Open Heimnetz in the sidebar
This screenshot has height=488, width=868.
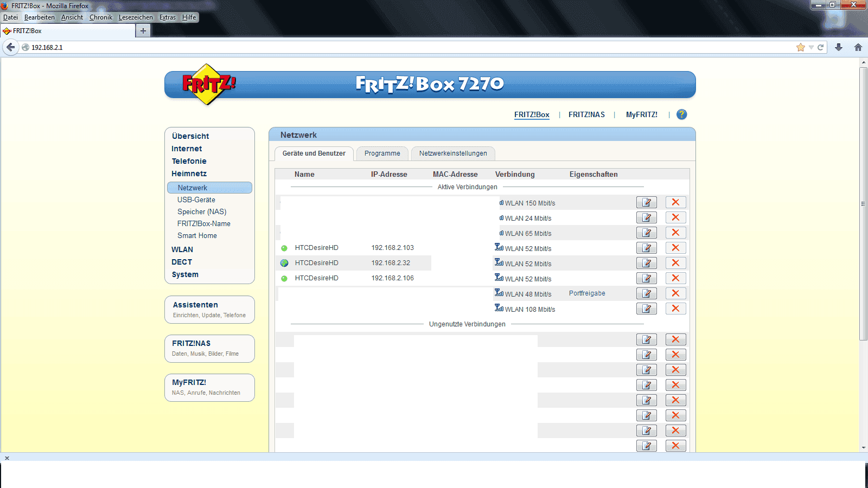click(189, 174)
